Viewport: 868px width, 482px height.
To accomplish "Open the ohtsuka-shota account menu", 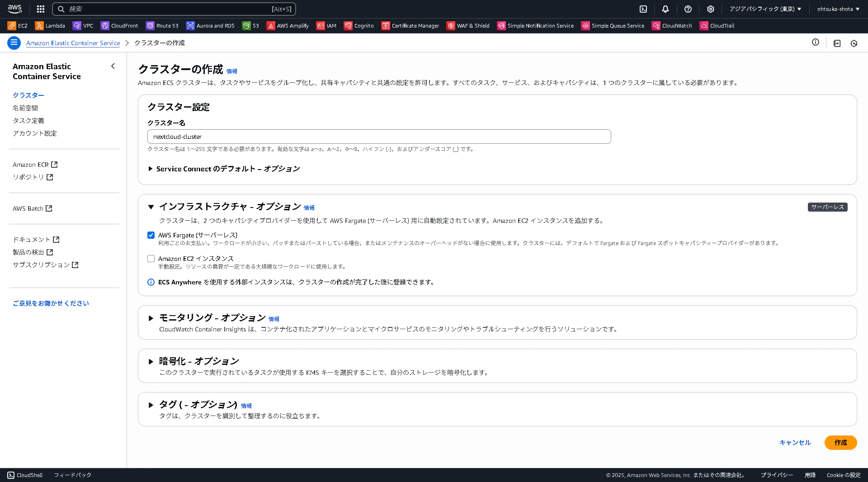I will (838, 9).
